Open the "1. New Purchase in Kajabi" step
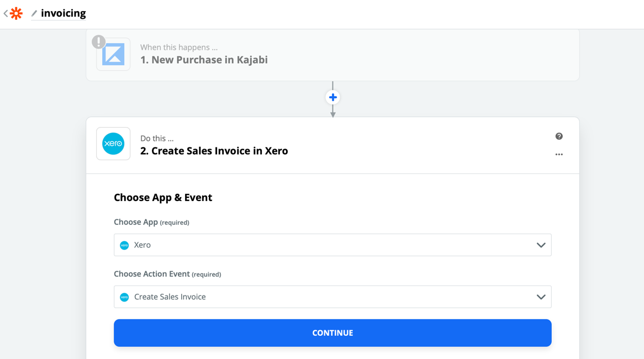This screenshot has height=359, width=644. click(204, 60)
